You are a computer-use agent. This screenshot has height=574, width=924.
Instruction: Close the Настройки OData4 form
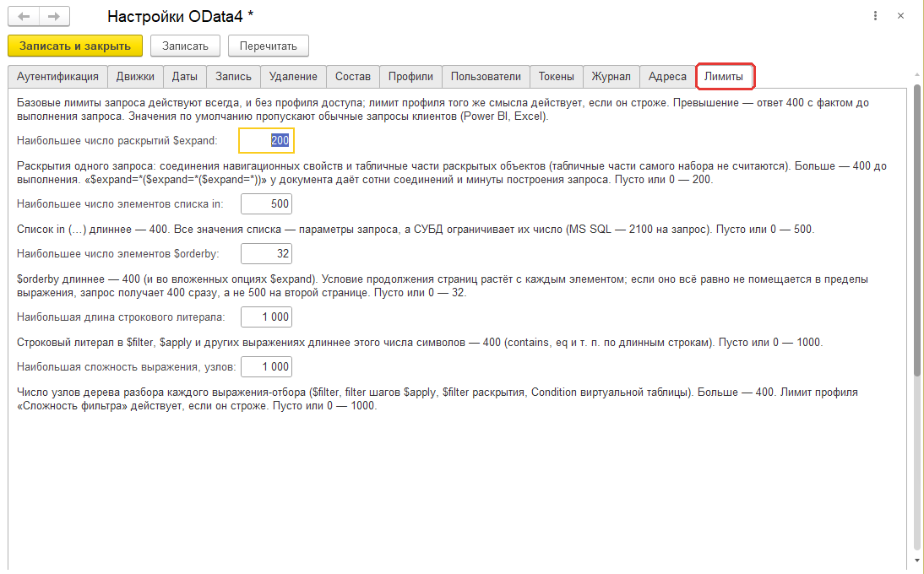[x=900, y=16]
